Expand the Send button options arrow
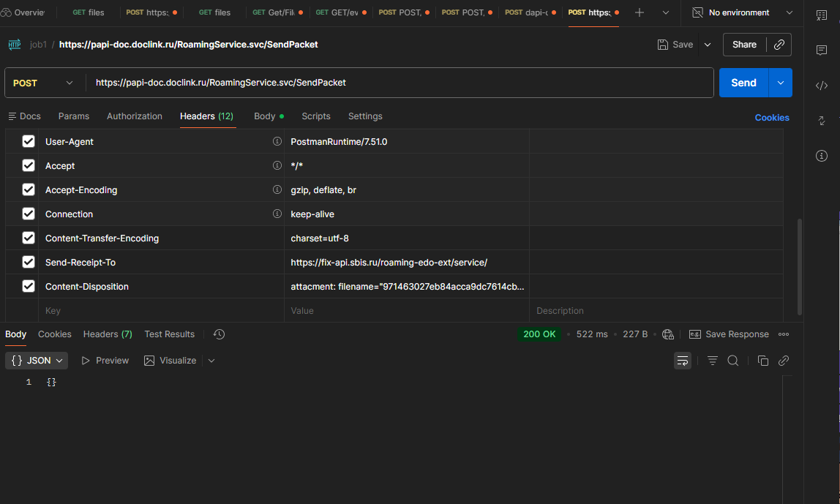The width and height of the screenshot is (840, 504). coord(781,83)
